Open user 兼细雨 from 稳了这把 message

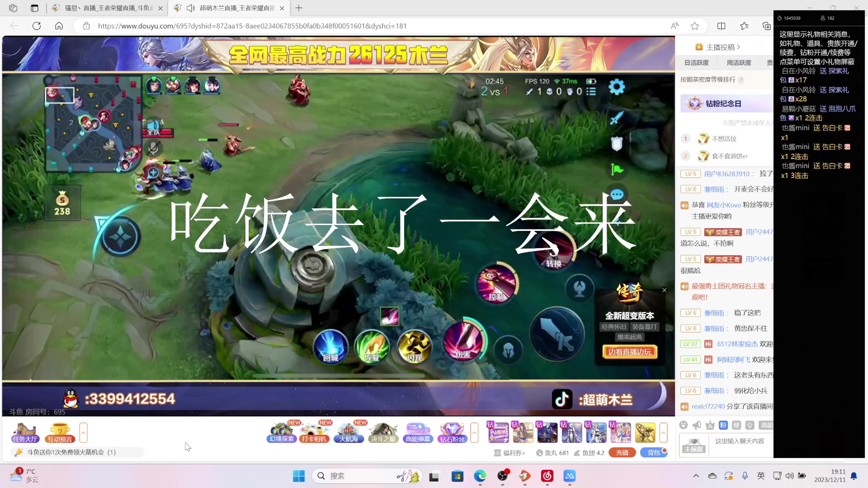[x=714, y=313]
